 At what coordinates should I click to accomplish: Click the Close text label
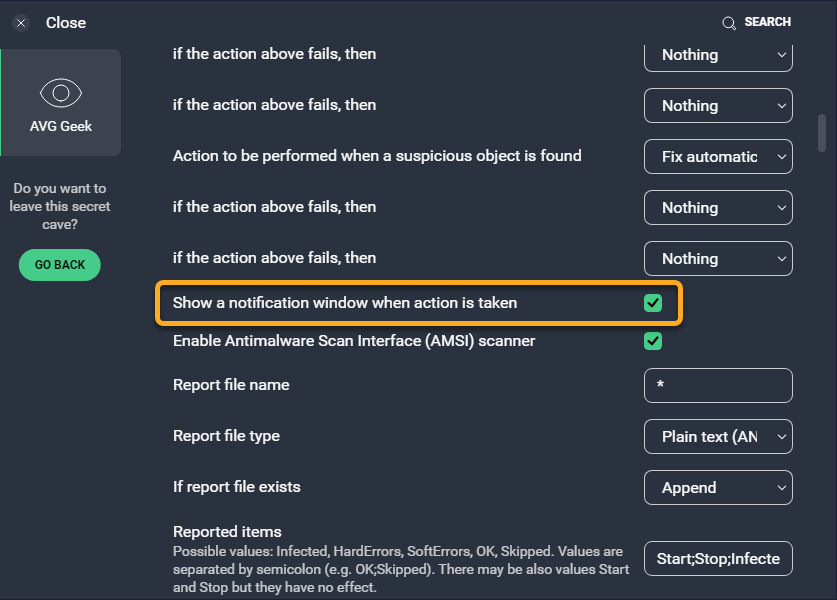(x=66, y=23)
